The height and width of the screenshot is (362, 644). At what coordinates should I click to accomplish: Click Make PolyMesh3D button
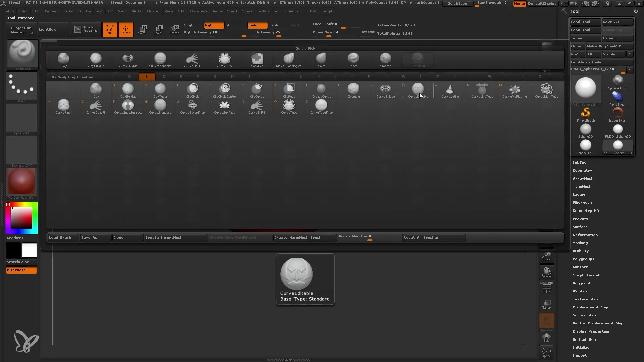(609, 46)
